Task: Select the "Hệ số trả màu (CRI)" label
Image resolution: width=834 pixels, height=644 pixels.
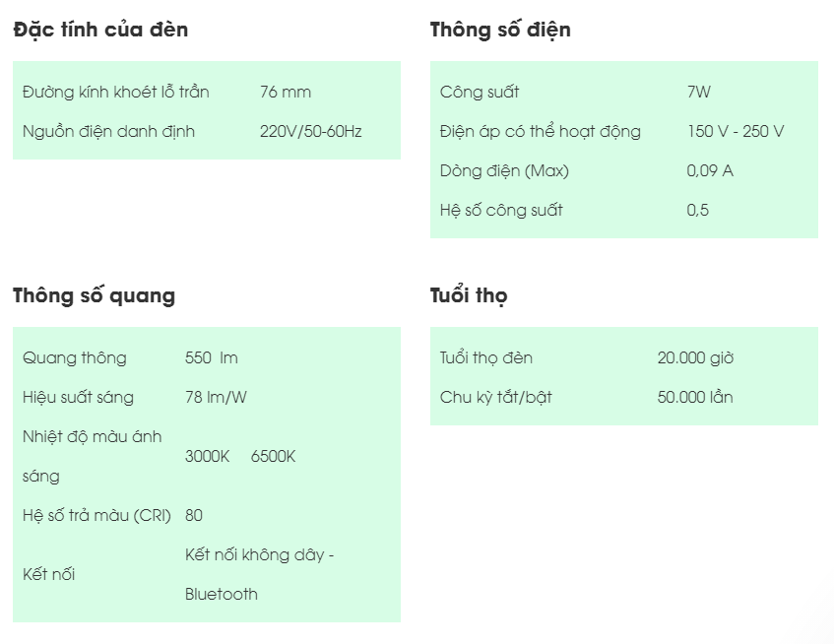Action: click(98, 515)
